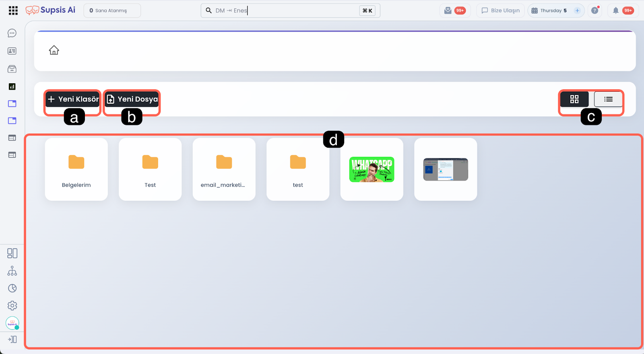Image resolution: width=644 pixels, height=354 pixels.
Task: Open the org hierarchy sidebar icon
Action: 12,271
